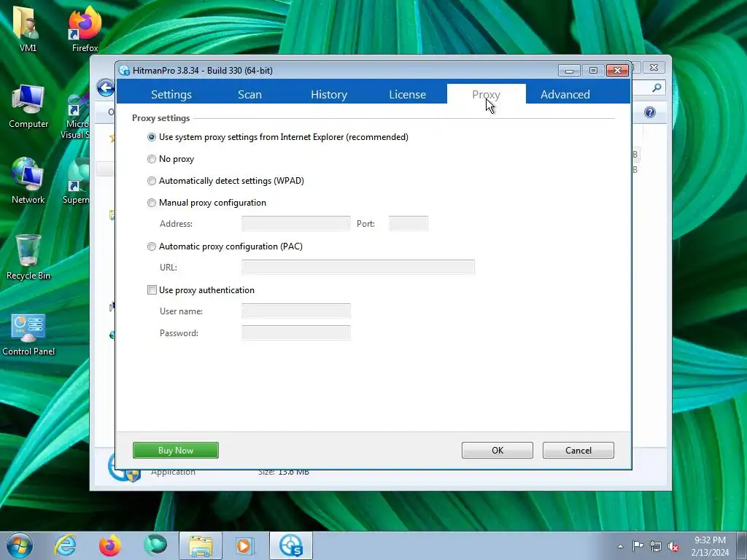Screen dimensions: 747x560
Task: Launch Internet Explorer from taskbar
Action: coord(65,545)
